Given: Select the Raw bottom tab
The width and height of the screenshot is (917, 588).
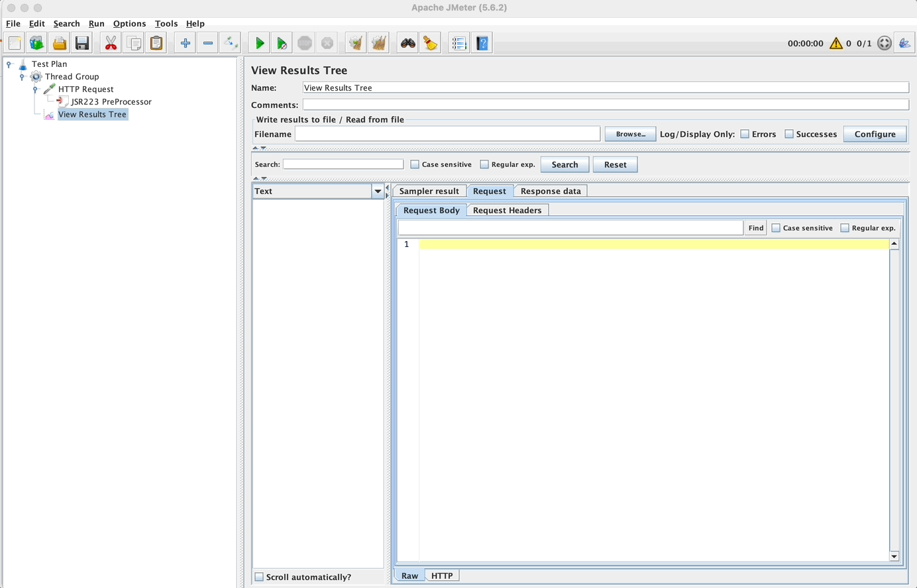Looking at the screenshot, I should pos(409,576).
